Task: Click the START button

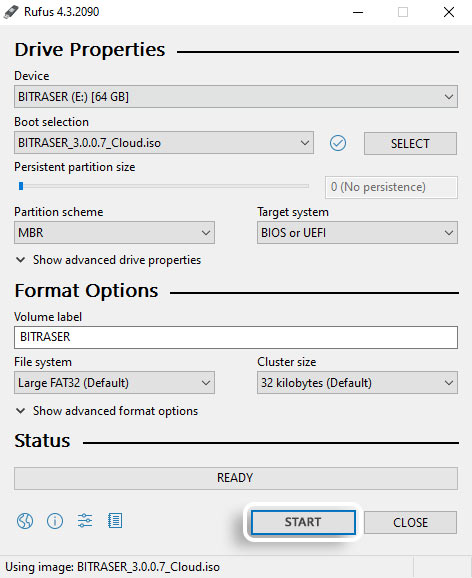Action: point(303,522)
